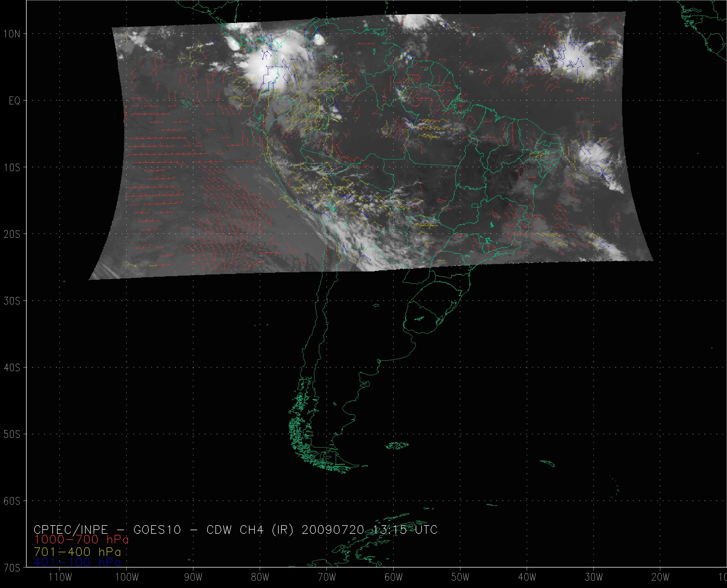Click the 110W longitude axis label

click(x=60, y=577)
